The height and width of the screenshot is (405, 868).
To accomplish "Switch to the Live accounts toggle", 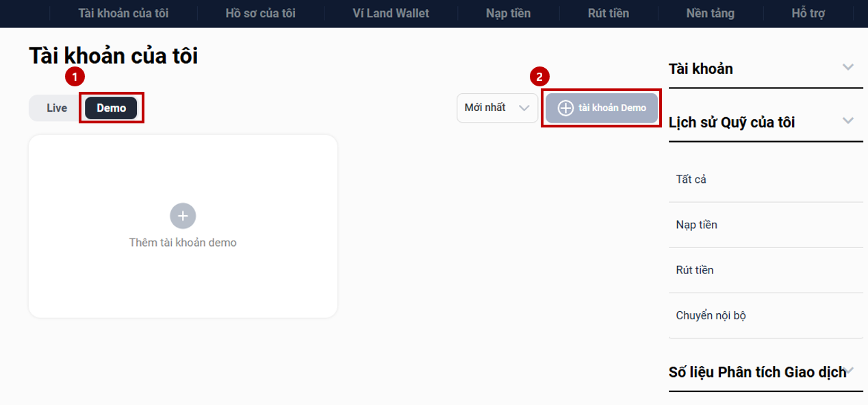I will pos(57,108).
